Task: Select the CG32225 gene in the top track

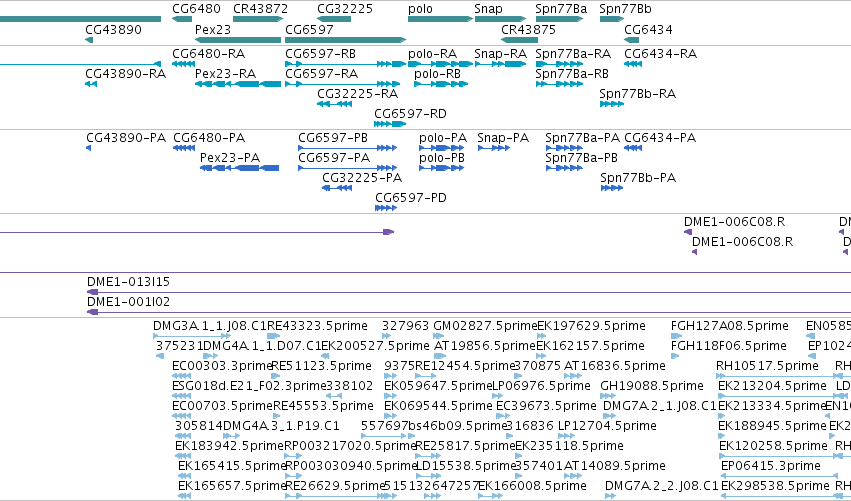Action: pos(334,19)
